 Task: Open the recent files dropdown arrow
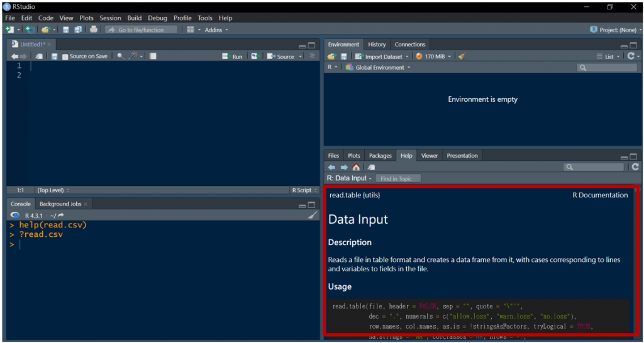click(x=54, y=30)
